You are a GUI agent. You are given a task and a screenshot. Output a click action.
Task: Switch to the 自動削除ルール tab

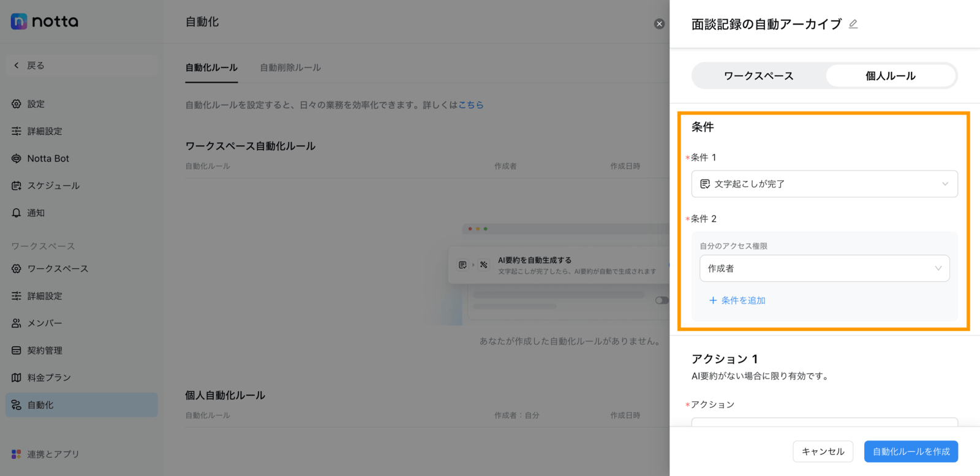pyautogui.click(x=290, y=67)
